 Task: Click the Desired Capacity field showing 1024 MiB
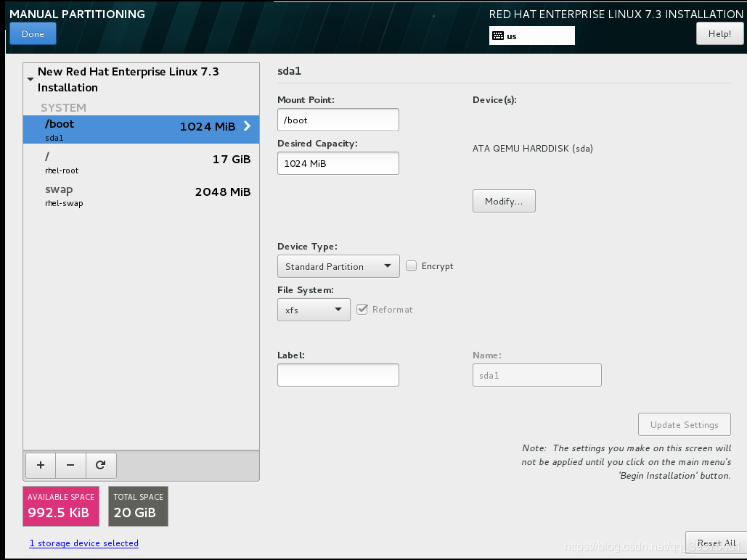(x=338, y=163)
